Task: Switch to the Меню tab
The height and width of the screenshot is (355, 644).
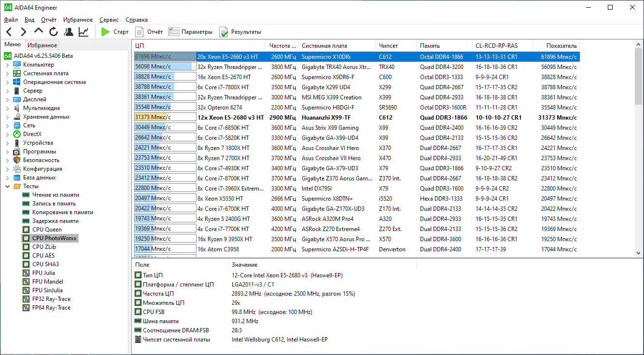Action: (x=13, y=45)
